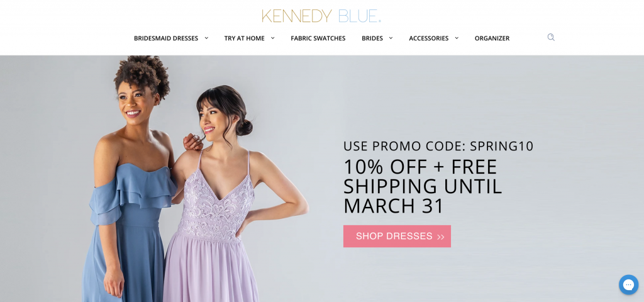Expand the Bridesmaid Dresses chevron
Viewport: 644px width, 302px height.
click(206, 38)
